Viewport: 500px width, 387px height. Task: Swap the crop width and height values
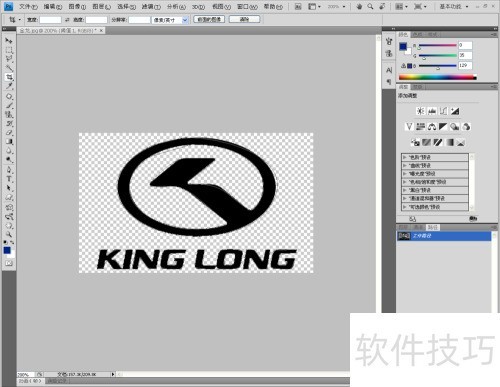click(67, 20)
